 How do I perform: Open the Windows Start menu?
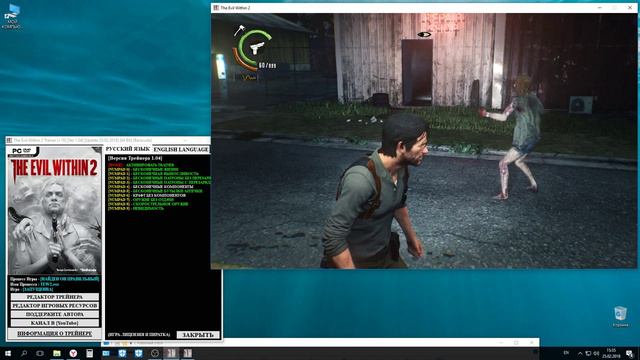8,353
